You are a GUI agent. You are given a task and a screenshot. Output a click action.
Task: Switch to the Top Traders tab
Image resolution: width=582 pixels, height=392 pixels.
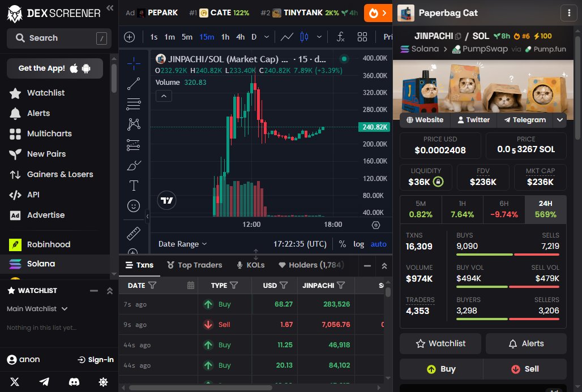tap(195, 265)
